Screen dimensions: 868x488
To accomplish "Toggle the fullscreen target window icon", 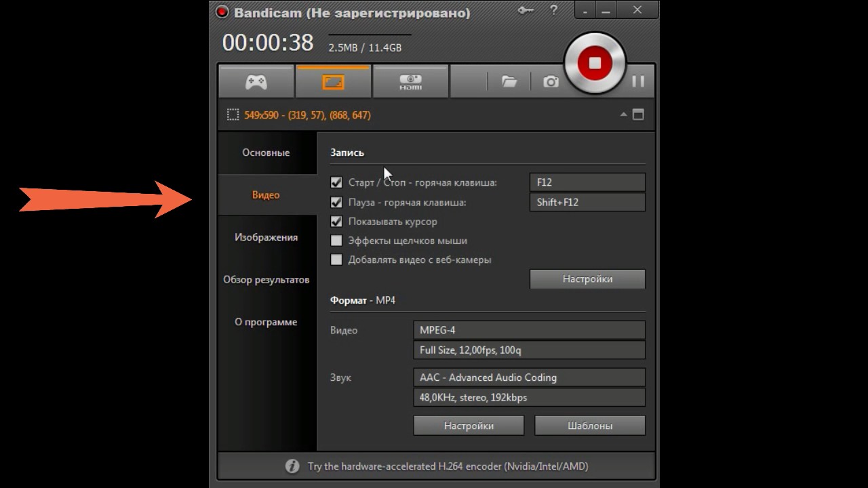I will (x=638, y=115).
